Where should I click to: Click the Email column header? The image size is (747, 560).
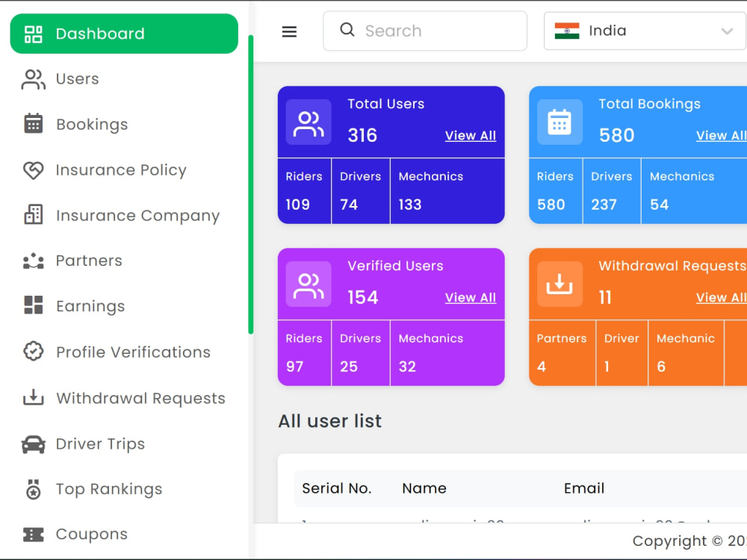(584, 488)
